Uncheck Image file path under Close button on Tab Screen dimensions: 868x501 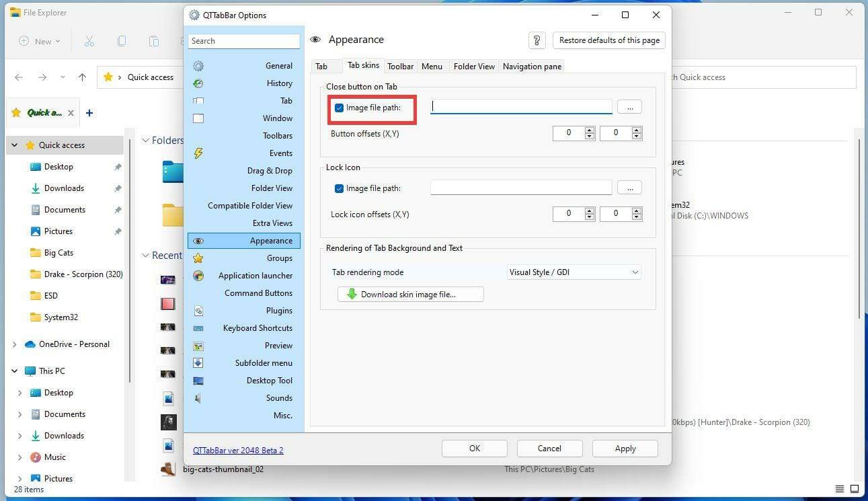click(x=339, y=107)
